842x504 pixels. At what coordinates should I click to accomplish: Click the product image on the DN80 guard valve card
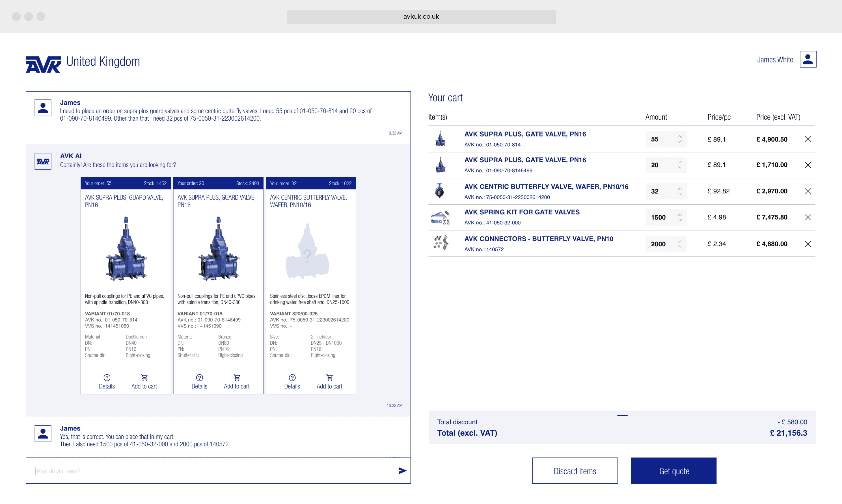click(x=219, y=249)
